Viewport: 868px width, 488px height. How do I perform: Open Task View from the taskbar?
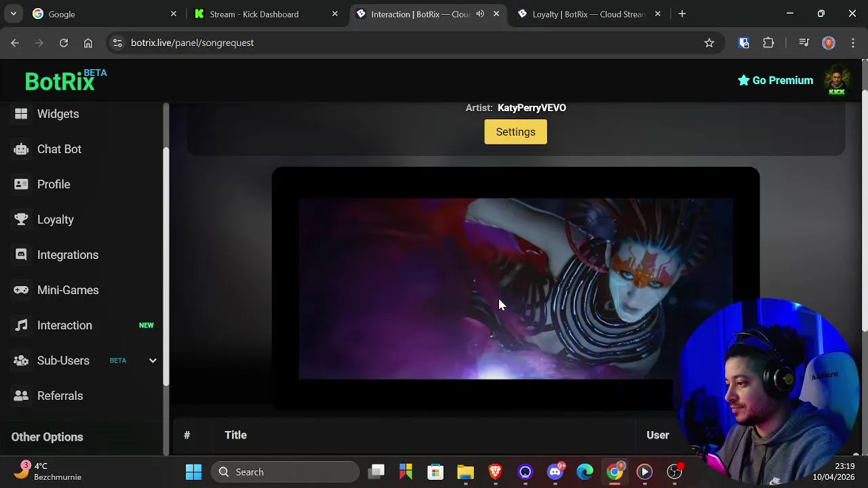pyautogui.click(x=376, y=472)
